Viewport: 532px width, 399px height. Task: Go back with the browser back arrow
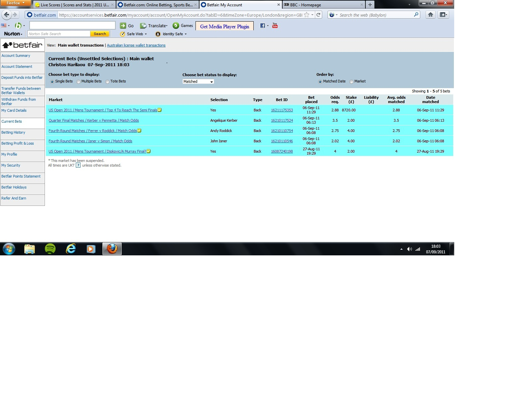coord(7,15)
